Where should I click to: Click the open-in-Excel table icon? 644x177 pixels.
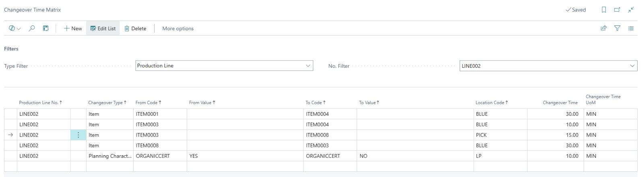[46, 28]
